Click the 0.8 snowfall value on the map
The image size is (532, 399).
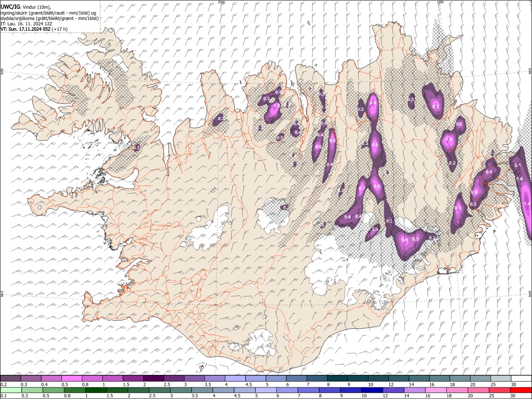point(449,140)
